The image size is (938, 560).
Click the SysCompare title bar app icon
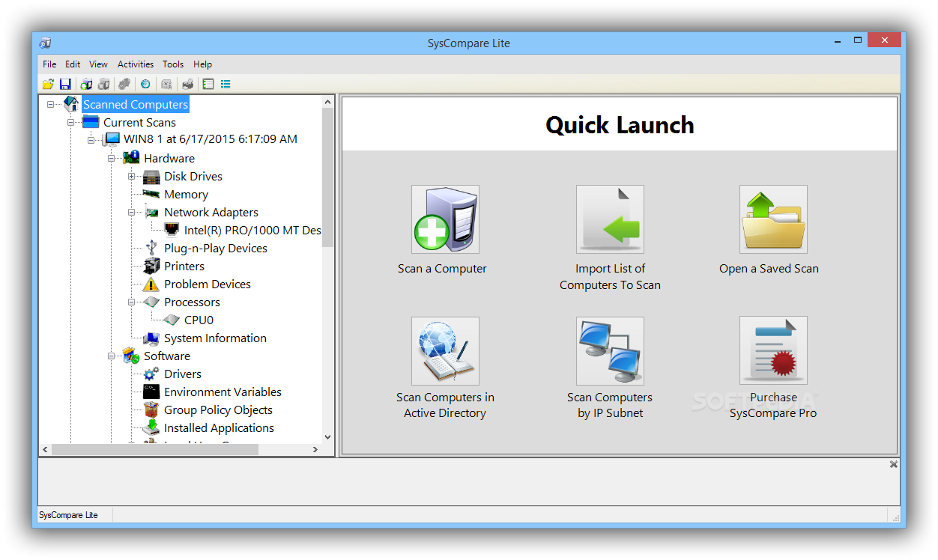tap(46, 43)
